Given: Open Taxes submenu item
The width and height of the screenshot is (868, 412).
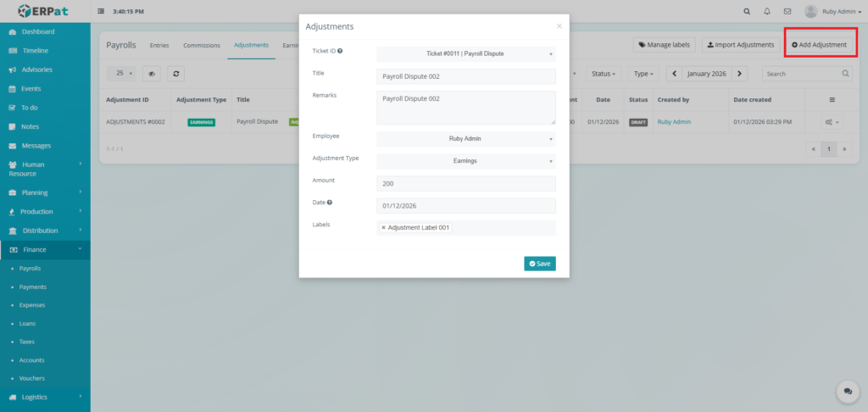Looking at the screenshot, I should (x=26, y=342).
